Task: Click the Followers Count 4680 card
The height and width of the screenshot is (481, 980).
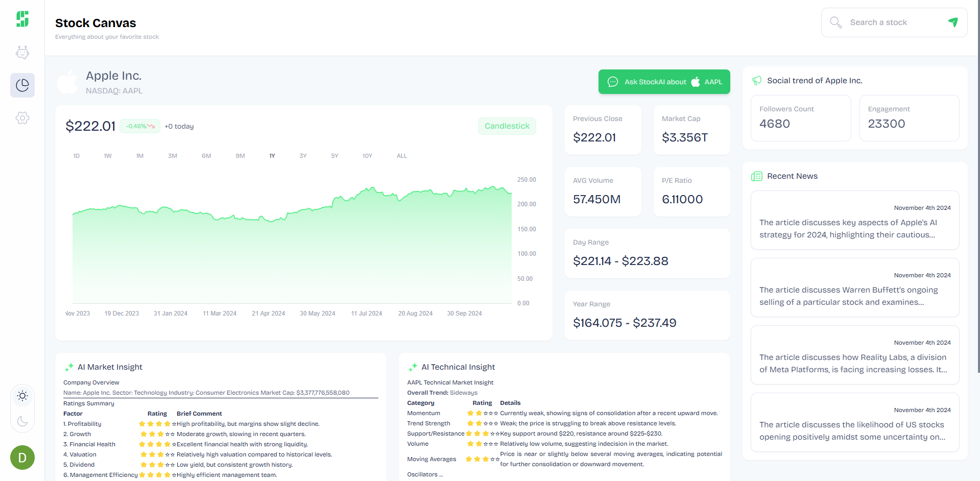Action: coord(801,118)
